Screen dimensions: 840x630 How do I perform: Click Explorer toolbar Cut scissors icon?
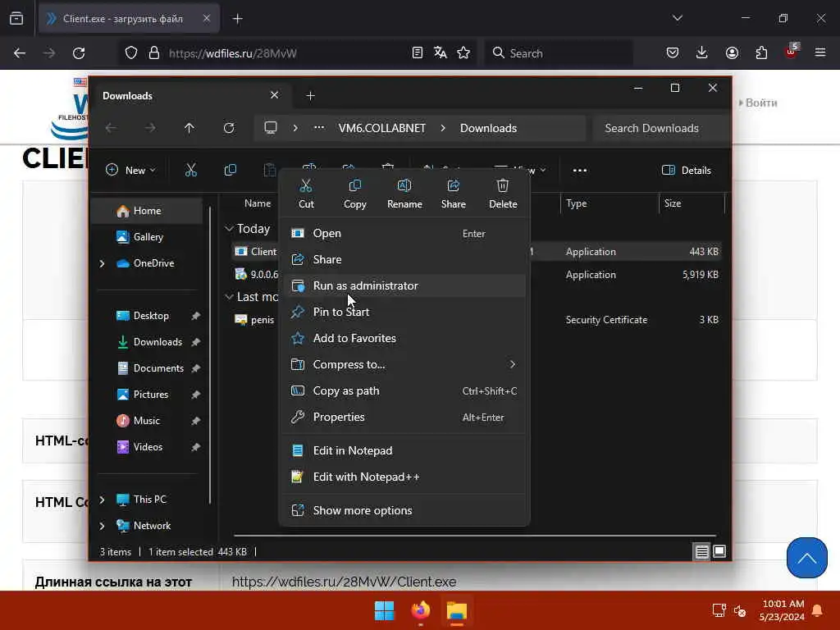[190, 171]
